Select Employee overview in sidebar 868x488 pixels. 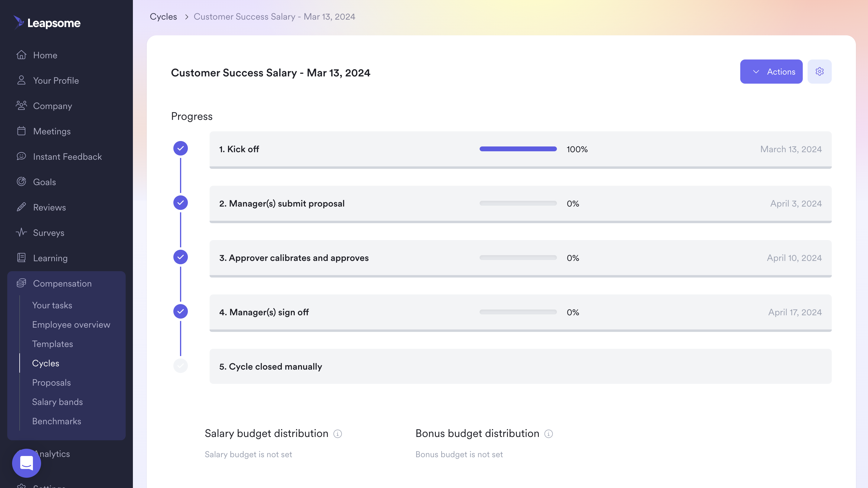click(71, 325)
